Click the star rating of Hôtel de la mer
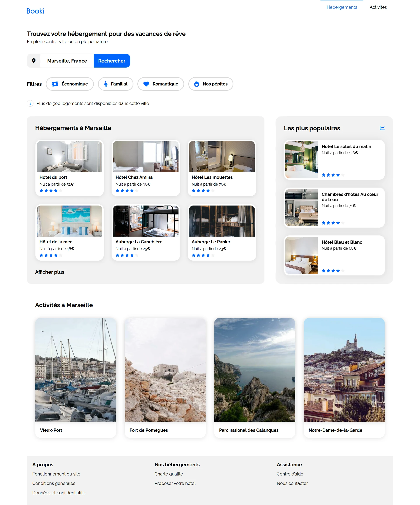This screenshot has height=505, width=420. [51, 255]
